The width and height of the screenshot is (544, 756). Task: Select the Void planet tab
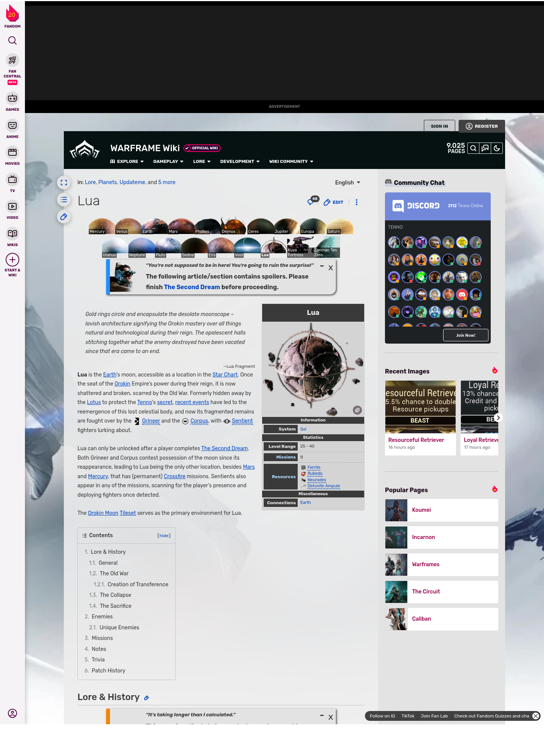point(247,247)
